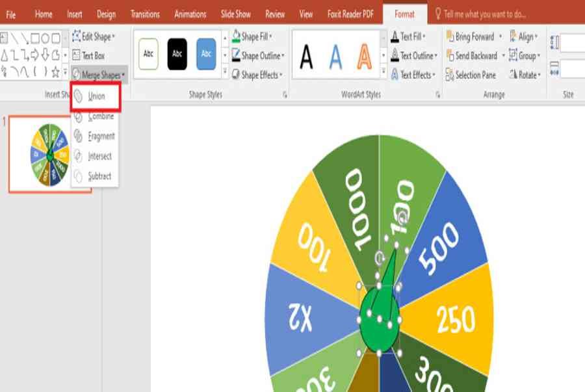Select the Curve shape
Viewport: 585px width, 392px height.
pyautogui.click(x=25, y=72)
